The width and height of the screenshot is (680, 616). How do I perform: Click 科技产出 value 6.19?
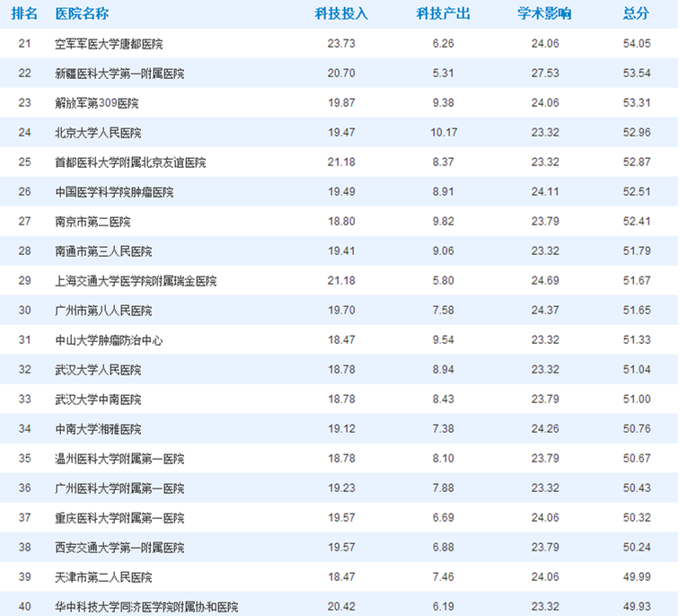click(x=443, y=606)
